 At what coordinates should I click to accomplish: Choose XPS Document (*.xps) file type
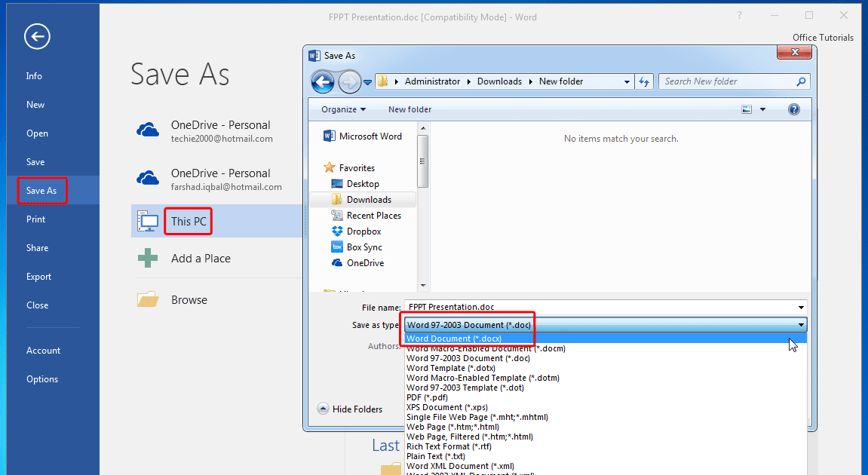(606, 407)
